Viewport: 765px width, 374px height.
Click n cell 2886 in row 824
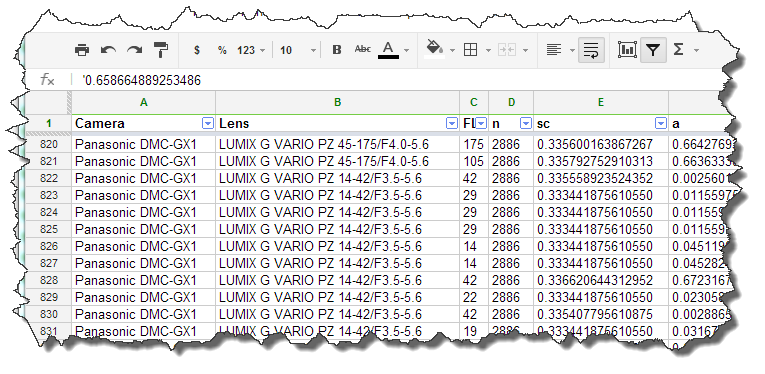[511, 212]
